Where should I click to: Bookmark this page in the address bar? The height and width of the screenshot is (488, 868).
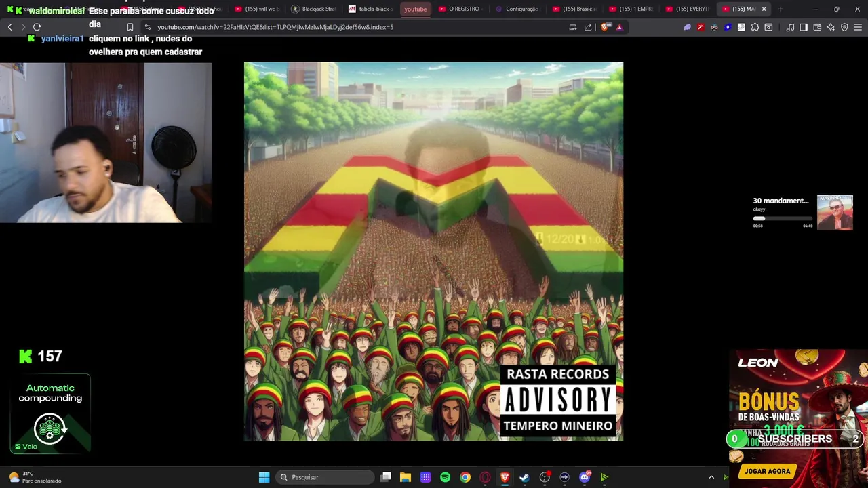(x=130, y=27)
